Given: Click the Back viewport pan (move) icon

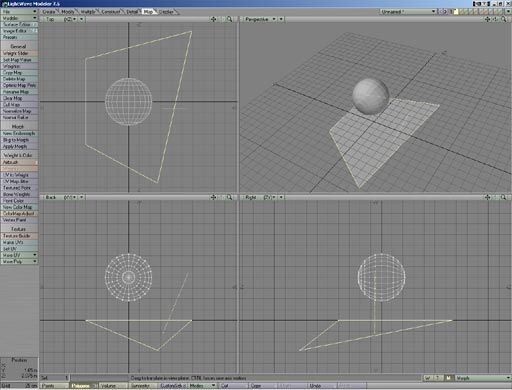Looking at the screenshot, I should (x=213, y=197).
